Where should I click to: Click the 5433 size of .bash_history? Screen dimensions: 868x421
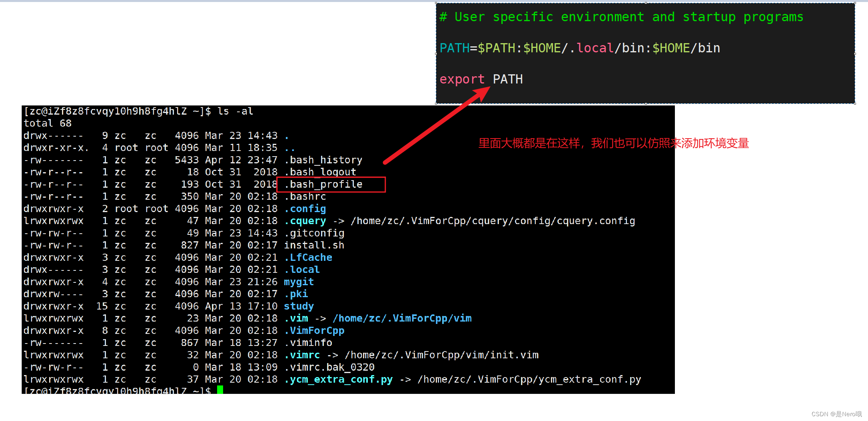tap(187, 160)
